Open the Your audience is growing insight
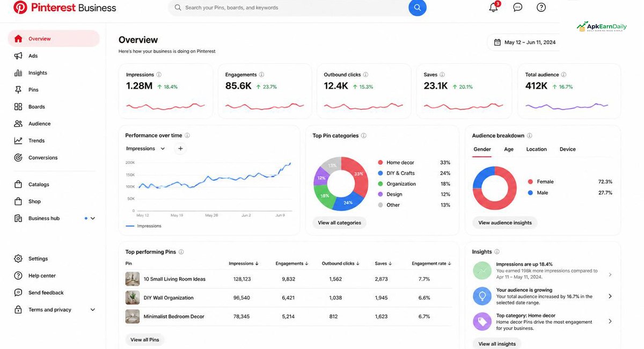Viewport: 644px width, 349px height. coord(543,296)
